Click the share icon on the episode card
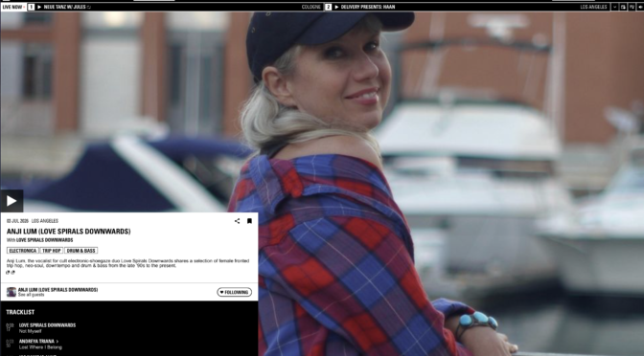This screenshot has height=356, width=644. point(237,221)
